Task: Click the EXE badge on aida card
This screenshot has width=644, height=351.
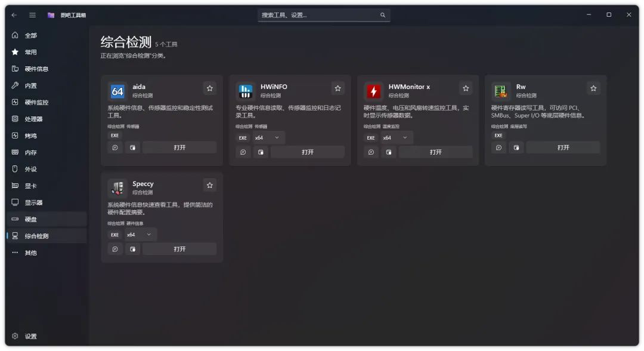Action: 114,136
